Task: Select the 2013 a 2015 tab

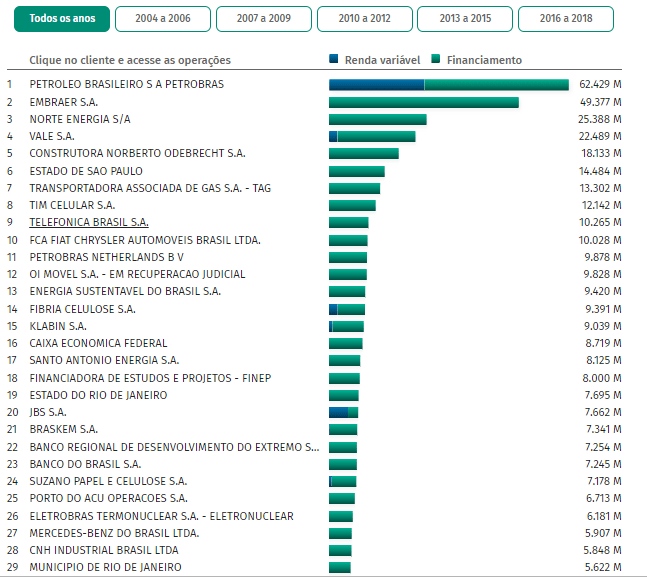Action: 463,19
